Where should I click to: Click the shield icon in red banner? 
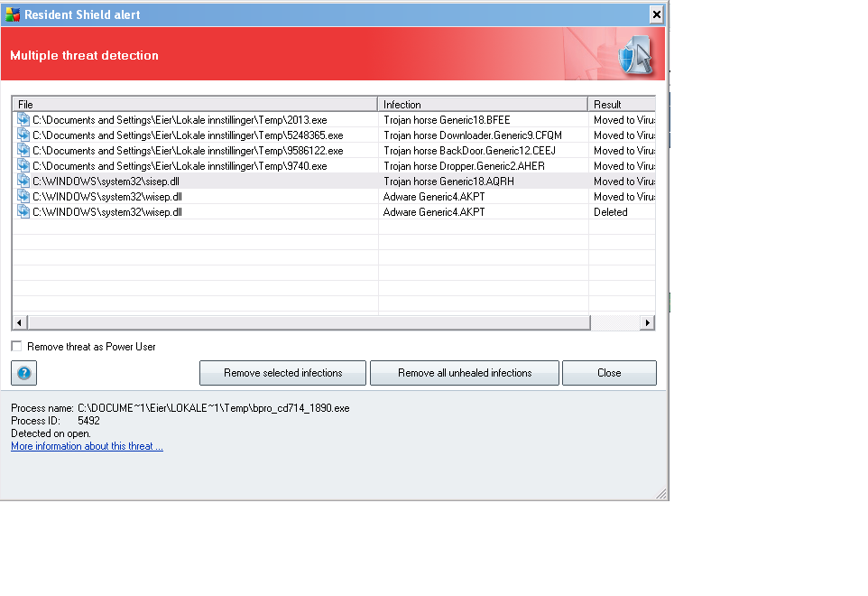tap(636, 54)
